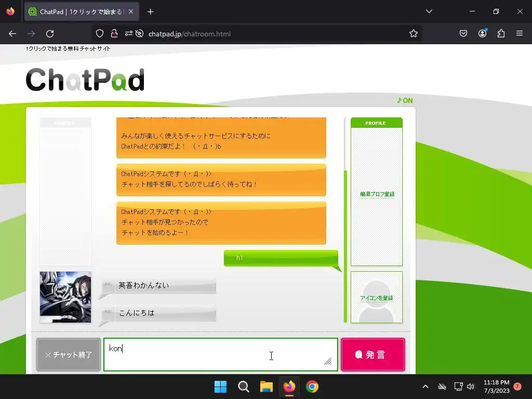Open notification center badge 7
Viewport: 532px width, 399px height.
click(517, 387)
